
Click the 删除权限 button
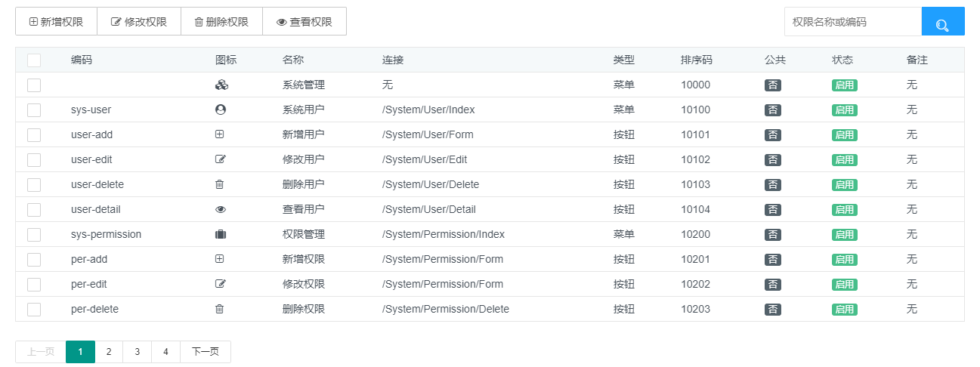pyautogui.click(x=221, y=22)
